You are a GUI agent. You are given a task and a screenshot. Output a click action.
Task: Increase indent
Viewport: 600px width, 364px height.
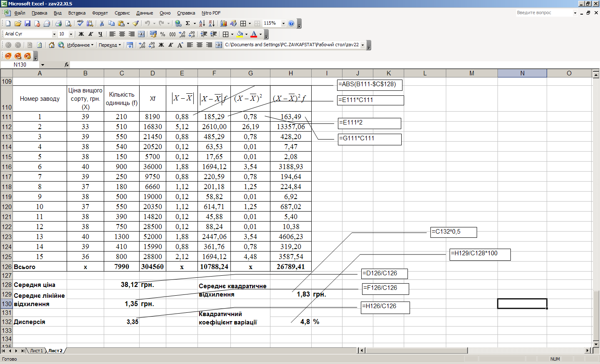pos(213,34)
